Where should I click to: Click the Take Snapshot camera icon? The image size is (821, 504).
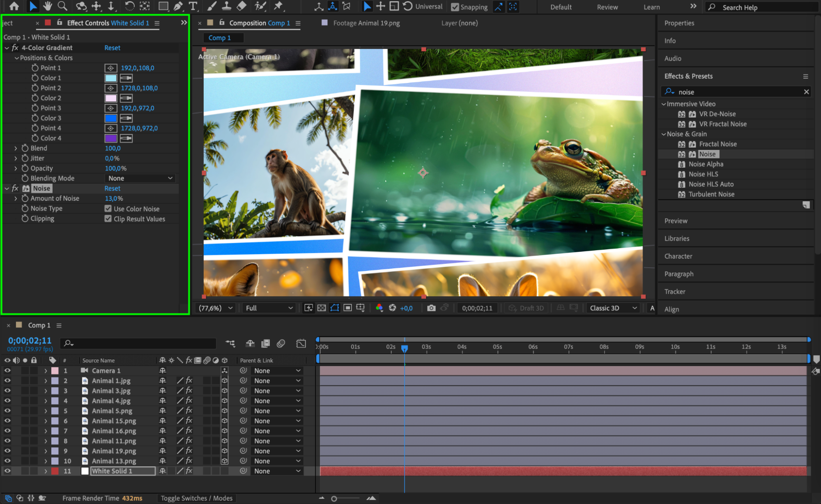[431, 308]
